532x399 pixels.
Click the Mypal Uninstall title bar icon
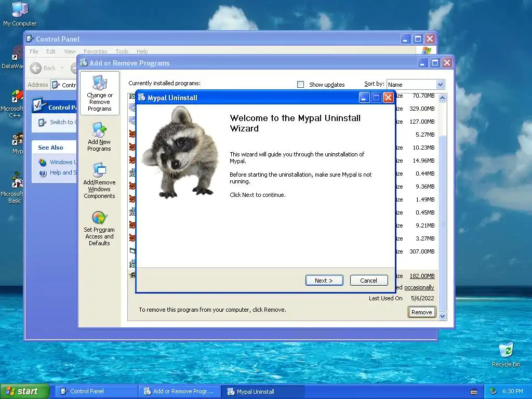pos(141,97)
